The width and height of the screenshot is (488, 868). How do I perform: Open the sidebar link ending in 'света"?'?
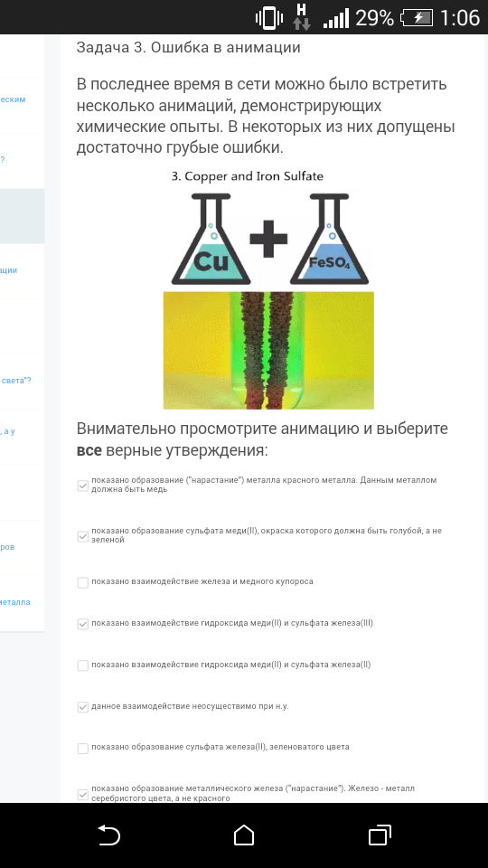16,381
